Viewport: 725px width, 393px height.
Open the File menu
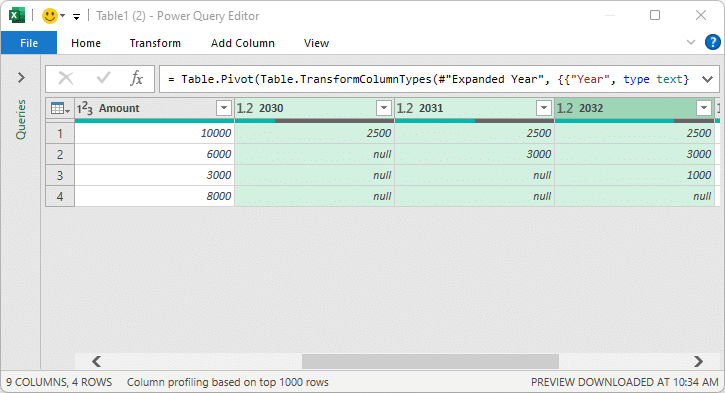point(29,43)
